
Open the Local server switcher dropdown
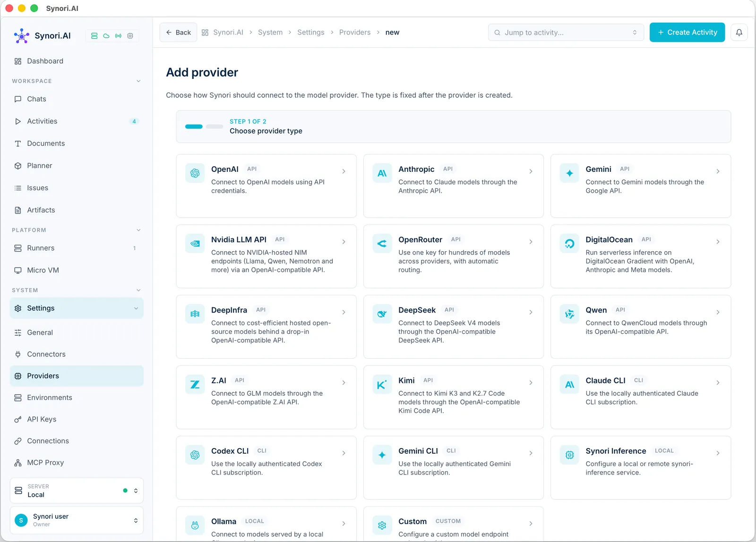click(x=77, y=491)
